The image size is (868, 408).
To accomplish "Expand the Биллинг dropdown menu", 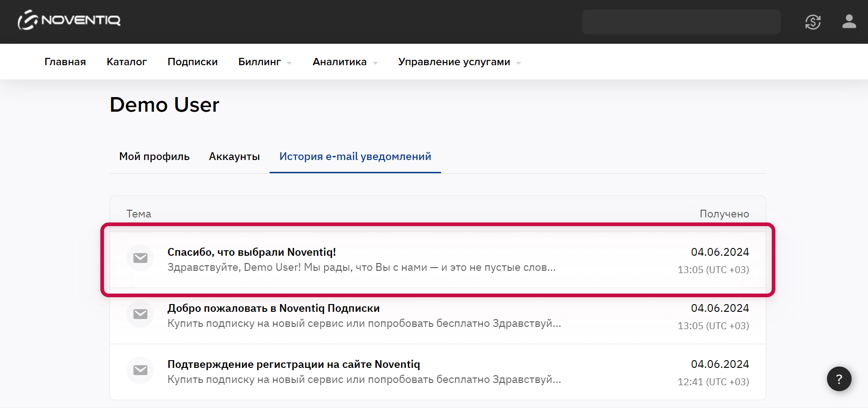I will [265, 62].
